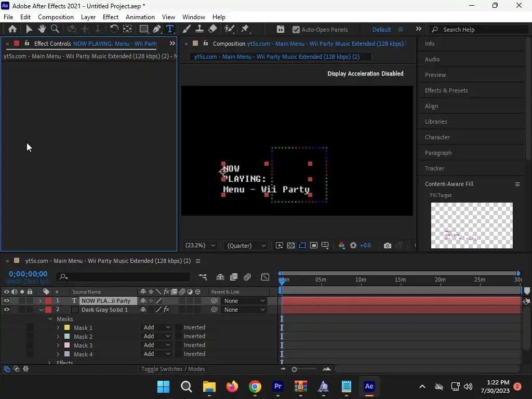Check Inverted for Mask 2

tap(179, 336)
